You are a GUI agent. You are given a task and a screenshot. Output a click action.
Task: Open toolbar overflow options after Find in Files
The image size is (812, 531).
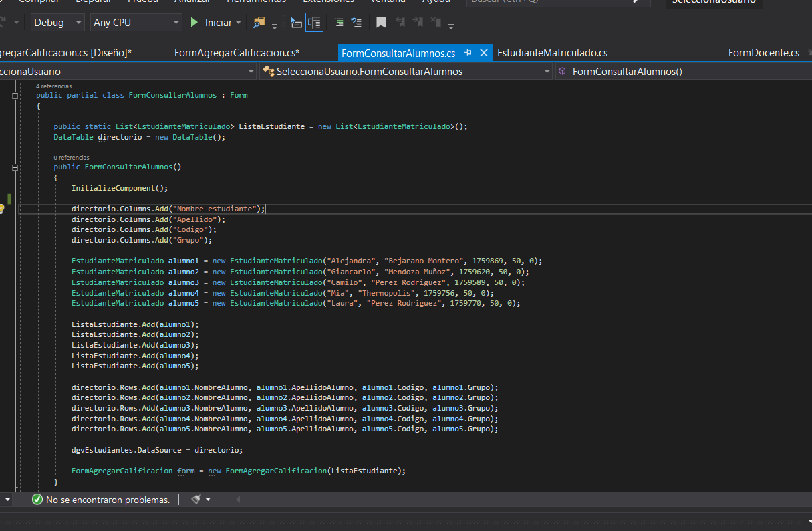(x=275, y=27)
